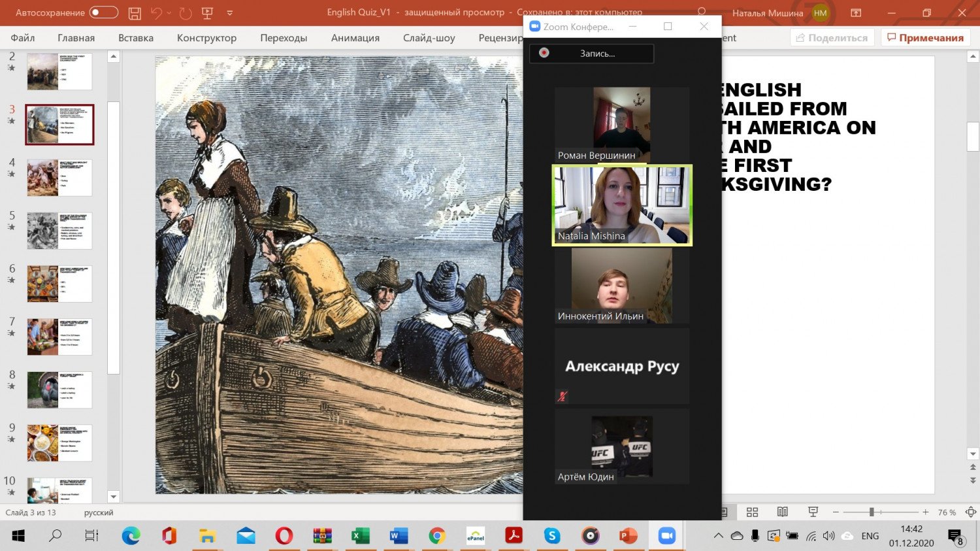
Task: Click the Поделиться button
Action: point(832,38)
